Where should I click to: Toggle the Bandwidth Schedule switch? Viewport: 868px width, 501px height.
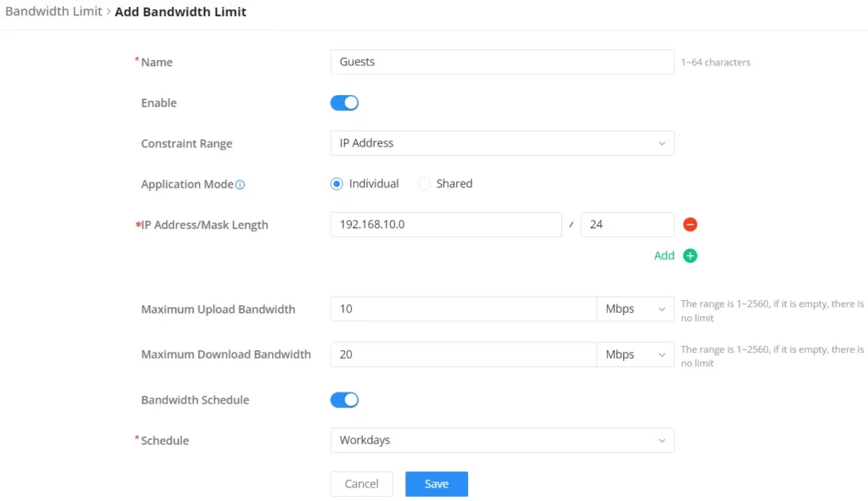(344, 399)
